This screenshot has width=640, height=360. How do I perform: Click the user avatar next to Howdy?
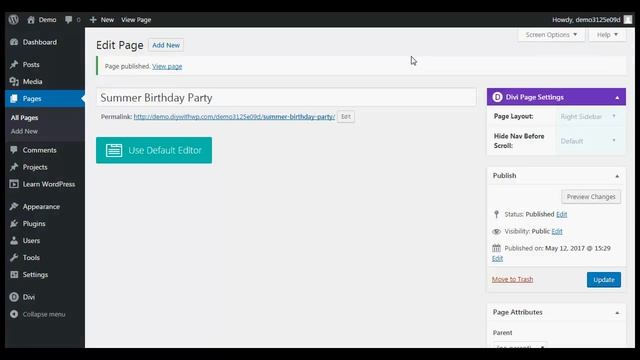628,20
